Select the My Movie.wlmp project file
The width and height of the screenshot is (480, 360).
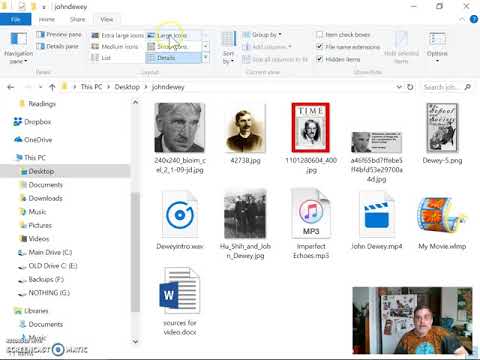pos(442,223)
